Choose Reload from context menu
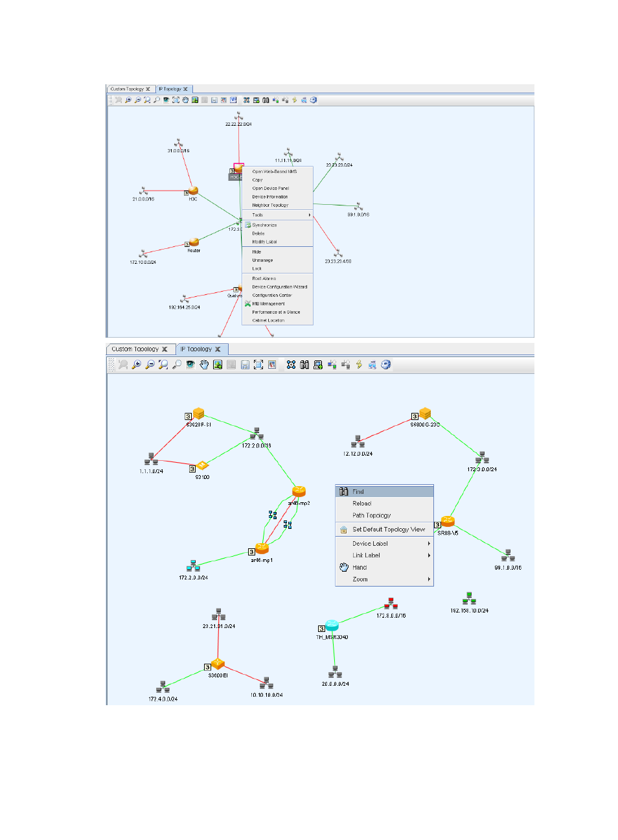Image resolution: width=618 pixels, height=840 pixels. [x=384, y=504]
